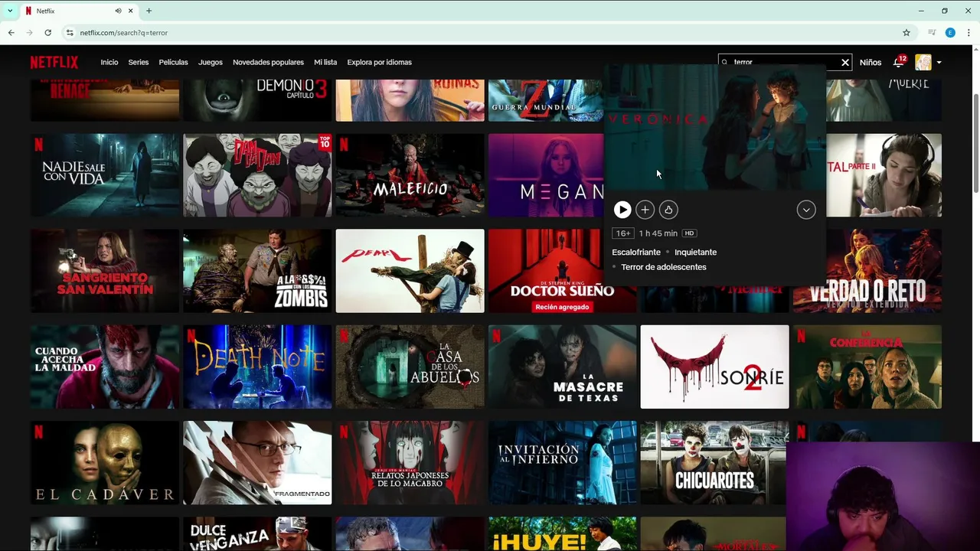Image resolution: width=980 pixels, height=551 pixels.
Task: Open a new browser tab
Action: tap(149, 11)
